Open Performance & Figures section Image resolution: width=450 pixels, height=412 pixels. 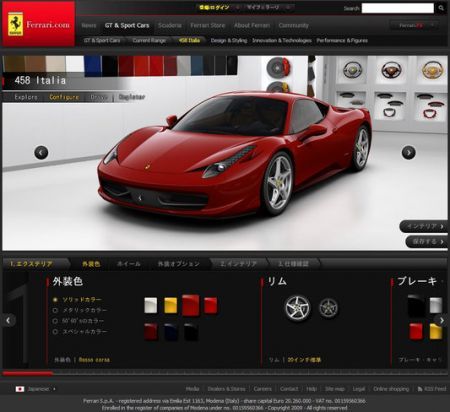point(342,41)
